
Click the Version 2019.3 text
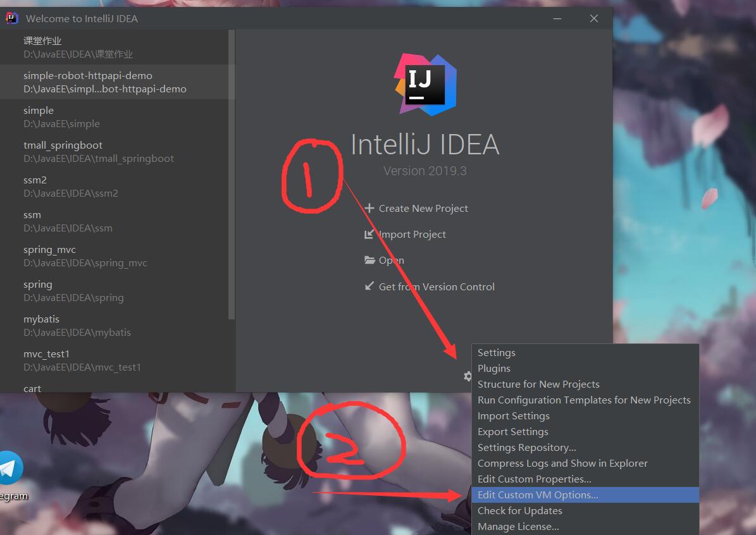click(x=424, y=171)
